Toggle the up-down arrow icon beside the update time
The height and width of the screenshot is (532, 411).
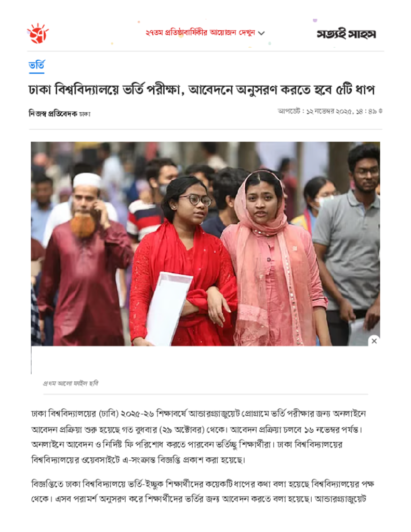(x=381, y=111)
